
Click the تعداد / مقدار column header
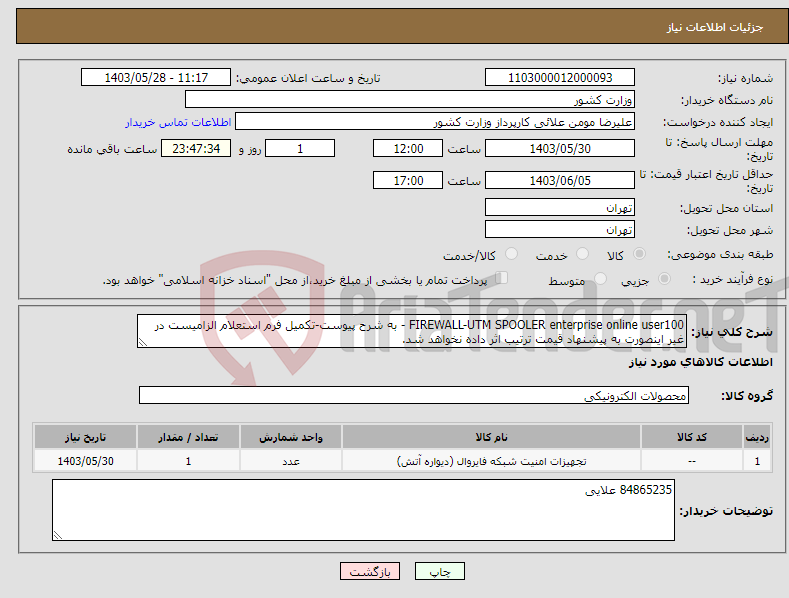point(188,437)
